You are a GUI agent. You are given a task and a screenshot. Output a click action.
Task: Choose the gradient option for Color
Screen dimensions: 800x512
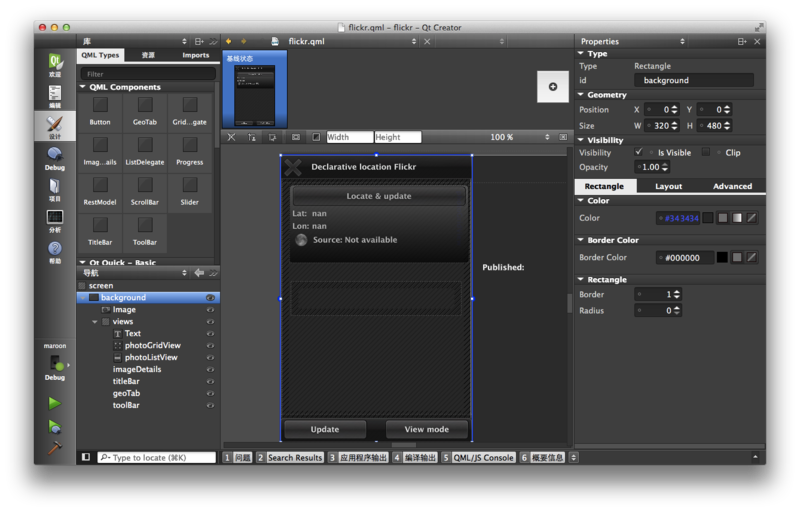tap(737, 218)
